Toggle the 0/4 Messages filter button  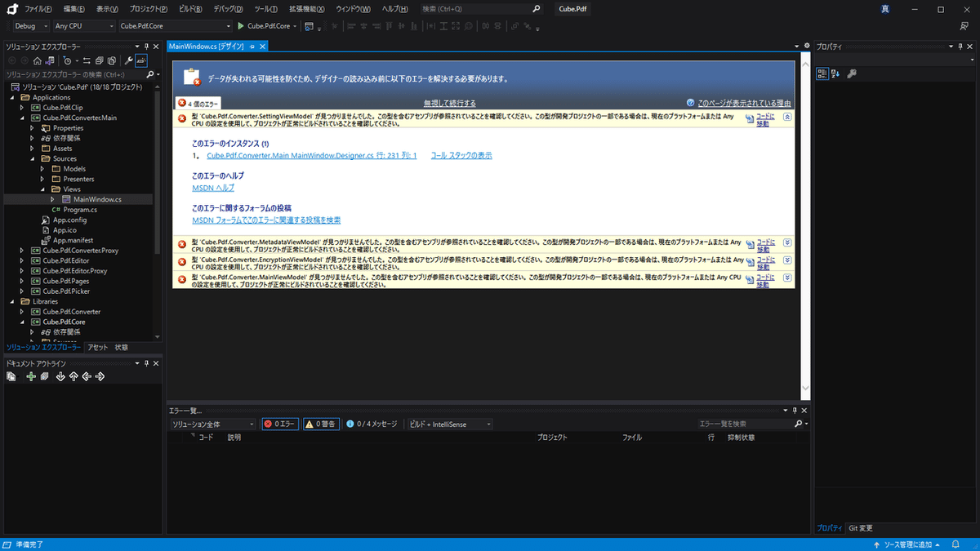[x=372, y=424]
